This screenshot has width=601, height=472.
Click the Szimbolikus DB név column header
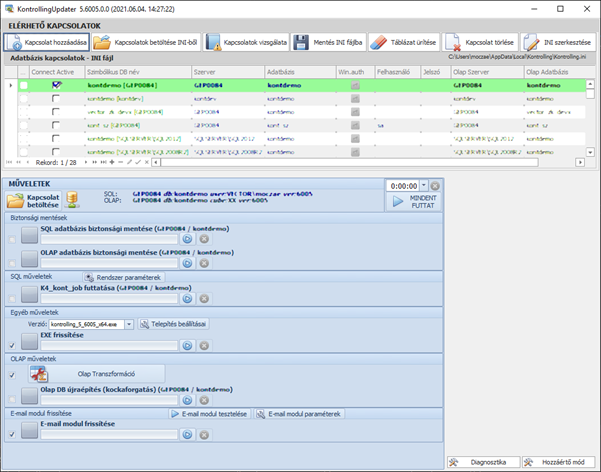120,73
